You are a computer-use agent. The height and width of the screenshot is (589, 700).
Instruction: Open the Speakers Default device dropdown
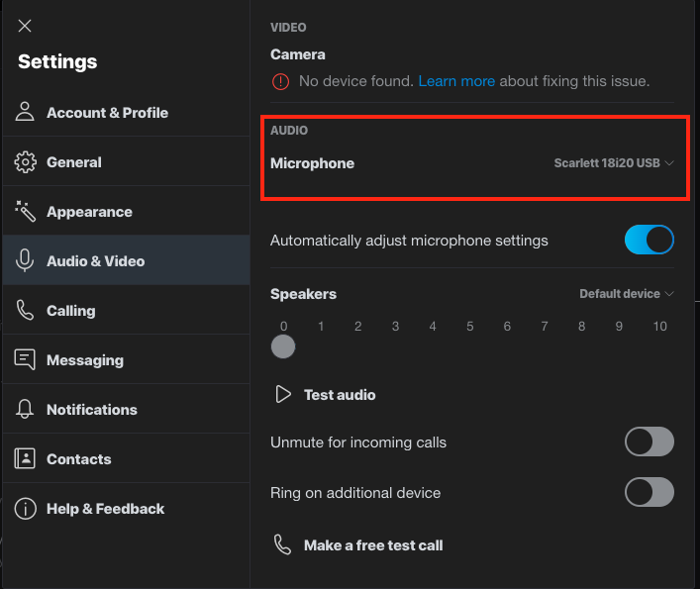[x=627, y=294]
